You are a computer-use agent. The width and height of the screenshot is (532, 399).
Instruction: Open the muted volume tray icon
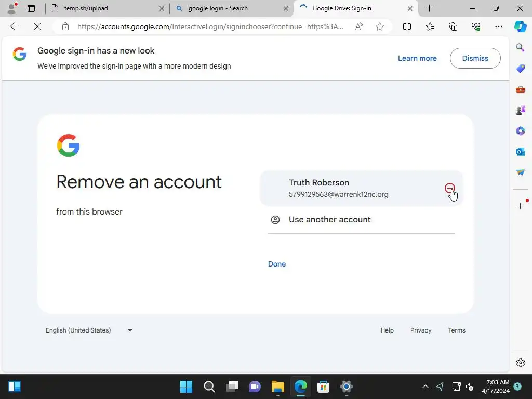point(470,387)
